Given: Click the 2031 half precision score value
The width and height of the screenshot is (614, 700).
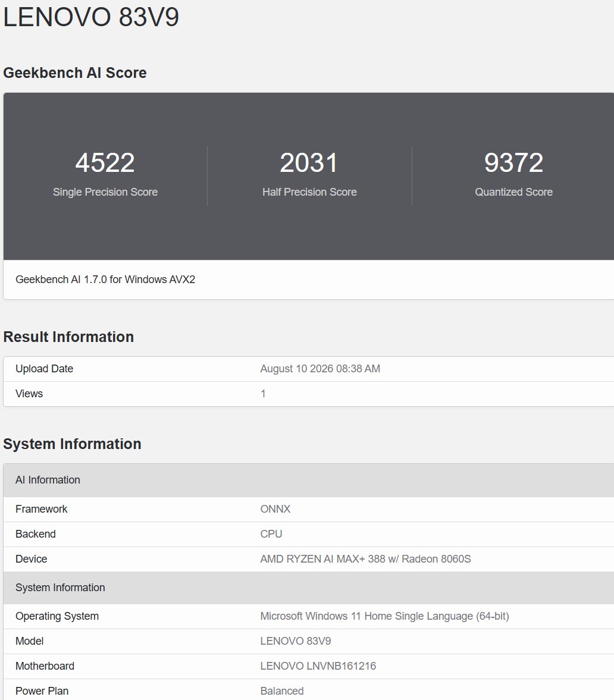Looking at the screenshot, I should 309,162.
